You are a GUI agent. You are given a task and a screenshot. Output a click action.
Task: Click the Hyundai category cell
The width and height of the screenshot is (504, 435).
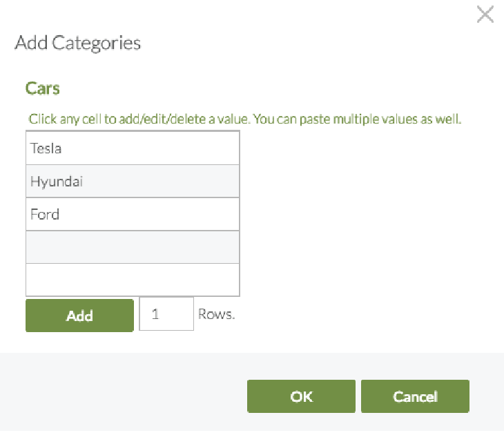click(133, 182)
